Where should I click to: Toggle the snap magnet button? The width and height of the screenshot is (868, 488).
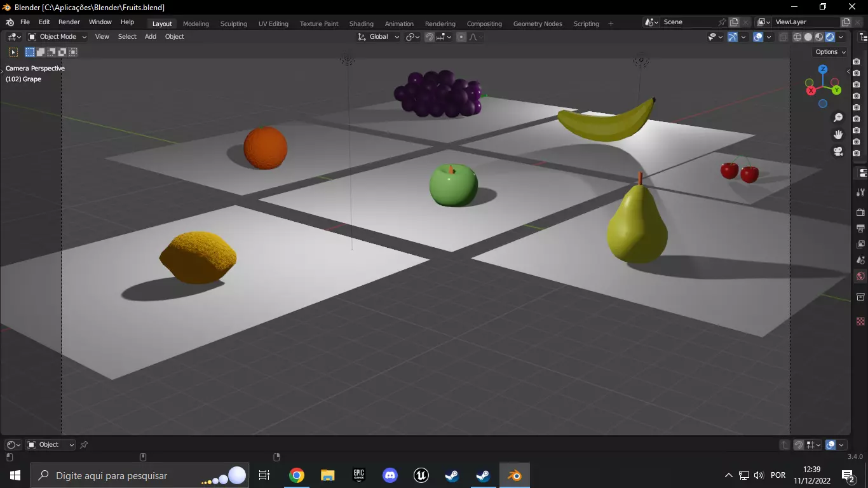pyautogui.click(x=430, y=37)
